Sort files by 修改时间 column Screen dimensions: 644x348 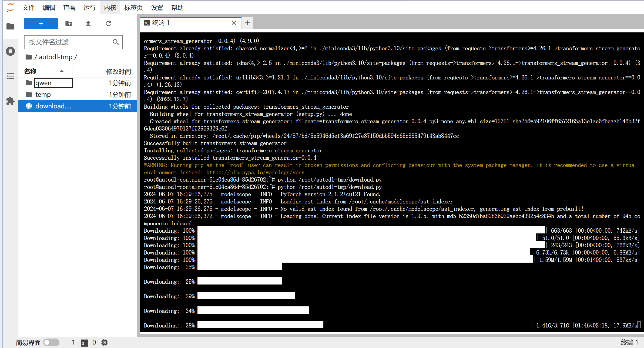118,71
